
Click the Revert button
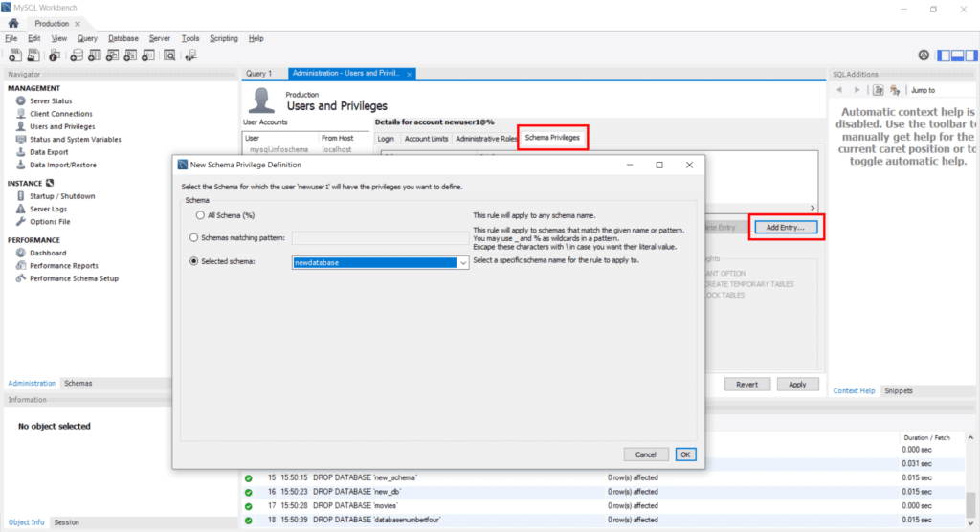point(746,385)
